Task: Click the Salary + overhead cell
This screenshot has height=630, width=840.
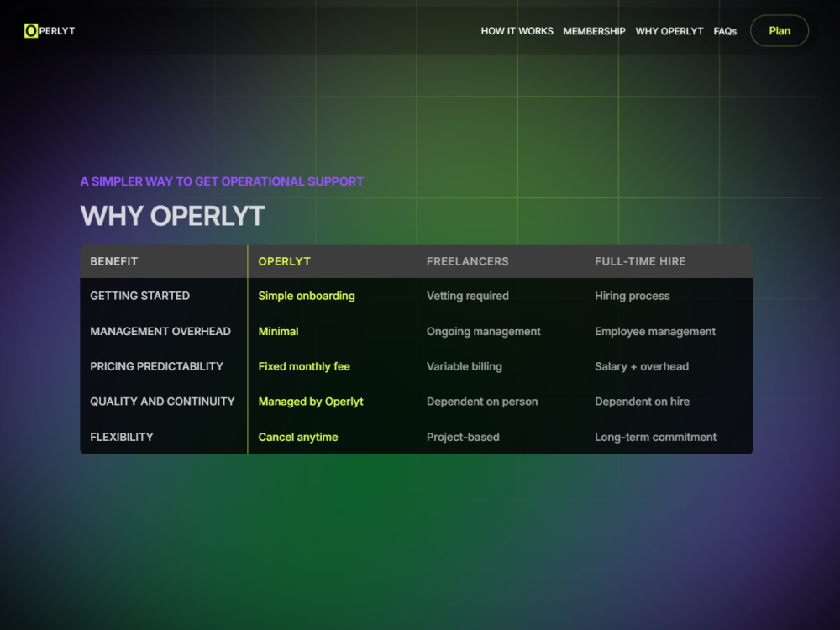Action: [642, 366]
